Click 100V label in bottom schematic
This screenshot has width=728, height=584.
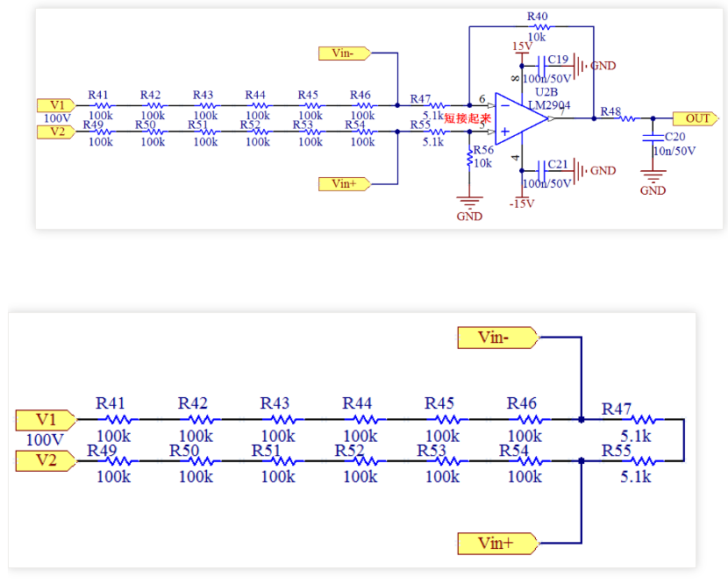pos(45,440)
